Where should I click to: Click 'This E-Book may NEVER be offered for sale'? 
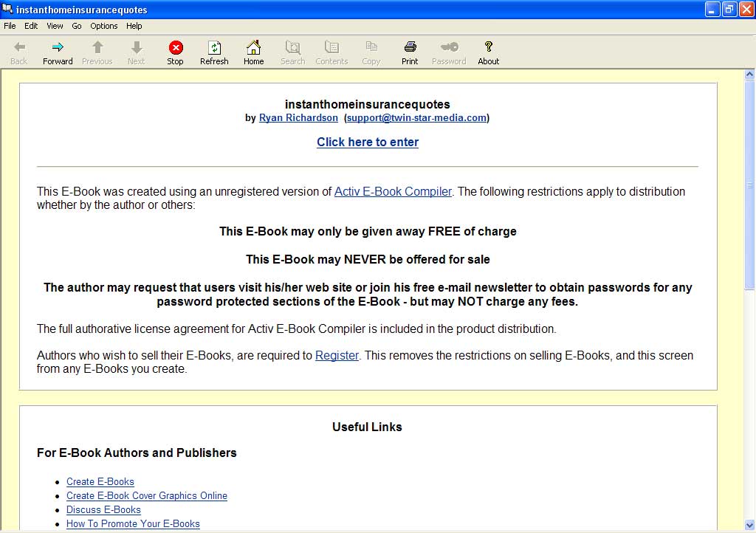(368, 260)
